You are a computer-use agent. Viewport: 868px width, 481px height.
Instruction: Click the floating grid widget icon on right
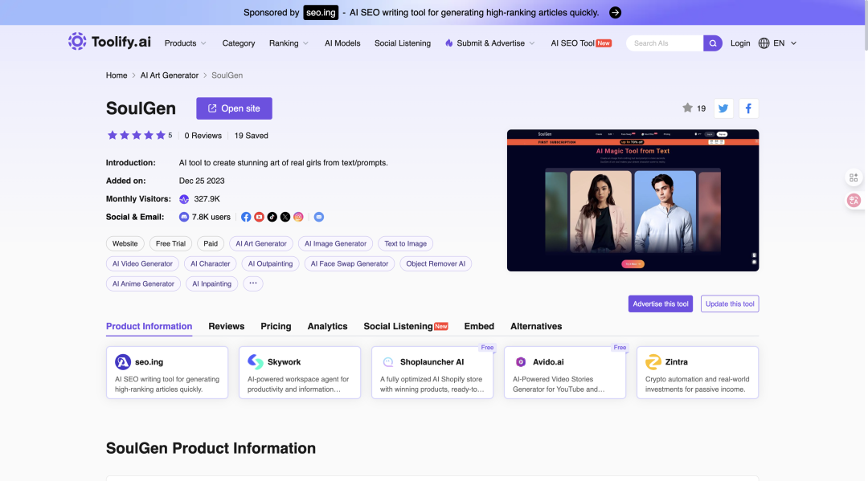[854, 177]
